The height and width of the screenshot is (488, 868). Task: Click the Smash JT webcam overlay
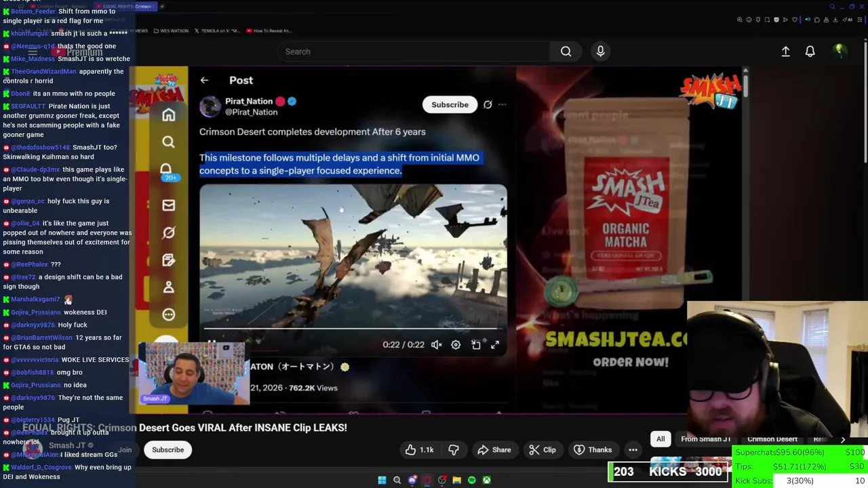point(194,373)
